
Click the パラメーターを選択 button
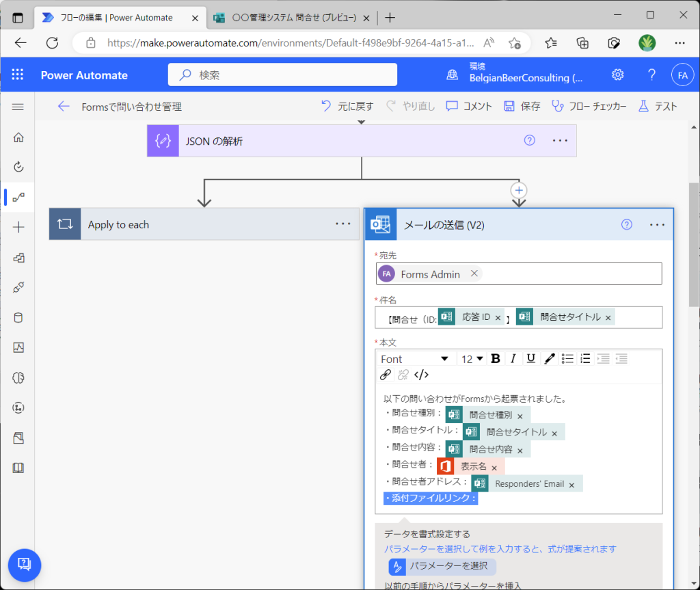[x=442, y=566]
